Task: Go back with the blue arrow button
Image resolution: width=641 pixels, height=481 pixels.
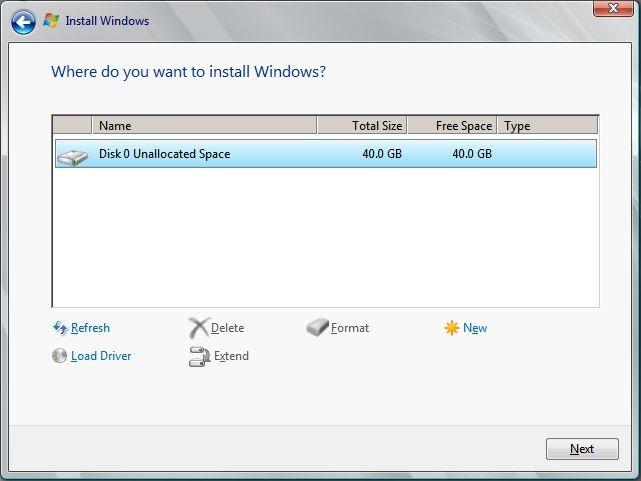Action: (23, 22)
